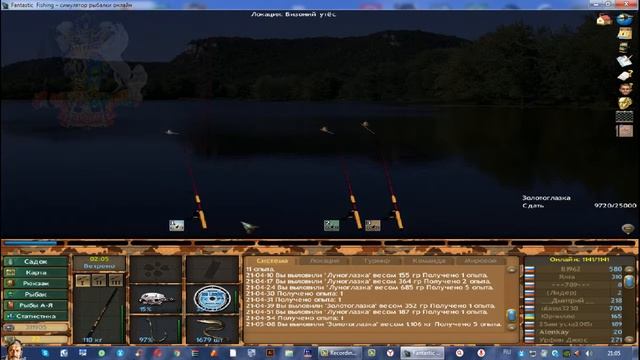The image size is (640, 360).
Task: Click the empty groundbait slot
Action: pos(156,269)
